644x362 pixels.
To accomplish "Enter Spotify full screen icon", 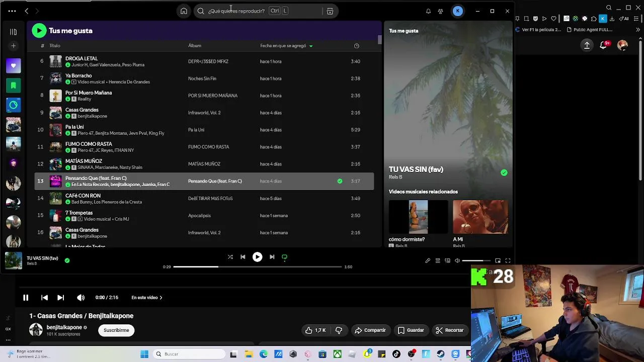I will (x=508, y=260).
